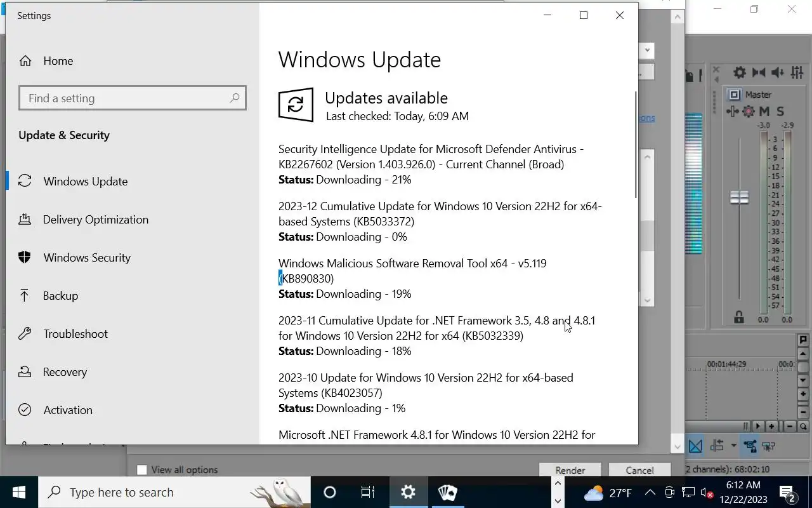Adjust the Master volume fader
This screenshot has width=812, height=508.
(x=739, y=197)
